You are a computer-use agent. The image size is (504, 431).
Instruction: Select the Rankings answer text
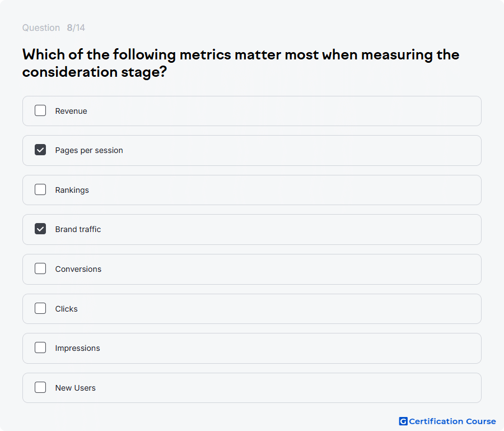click(72, 190)
